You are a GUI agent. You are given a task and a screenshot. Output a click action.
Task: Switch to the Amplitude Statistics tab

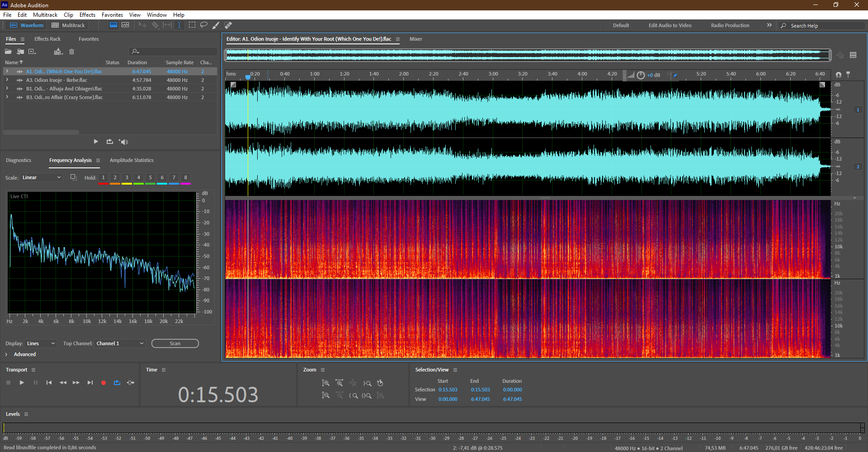point(132,160)
